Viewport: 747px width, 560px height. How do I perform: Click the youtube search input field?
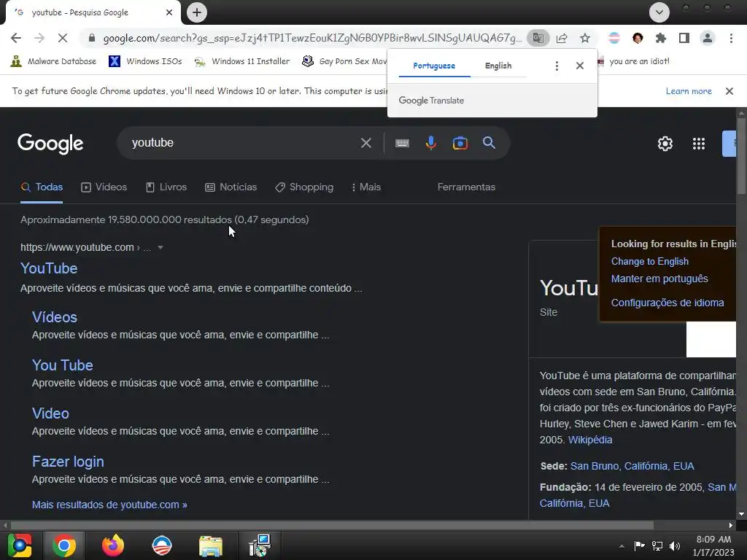tap(241, 143)
